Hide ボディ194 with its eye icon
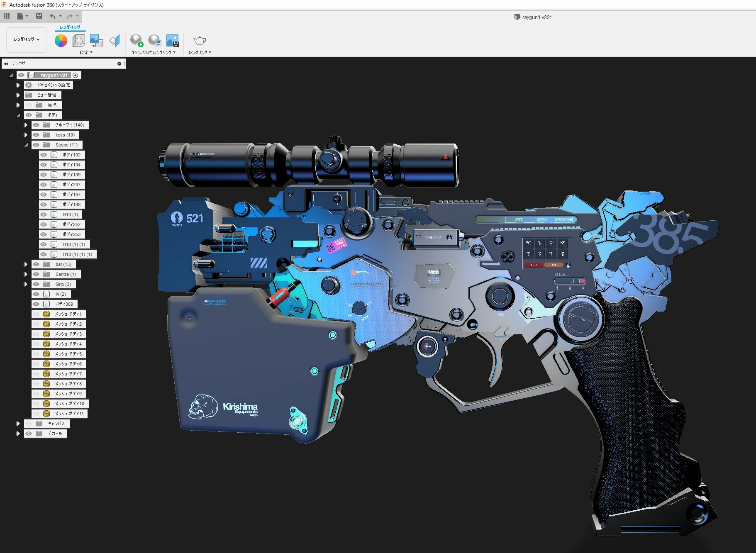 (x=44, y=165)
